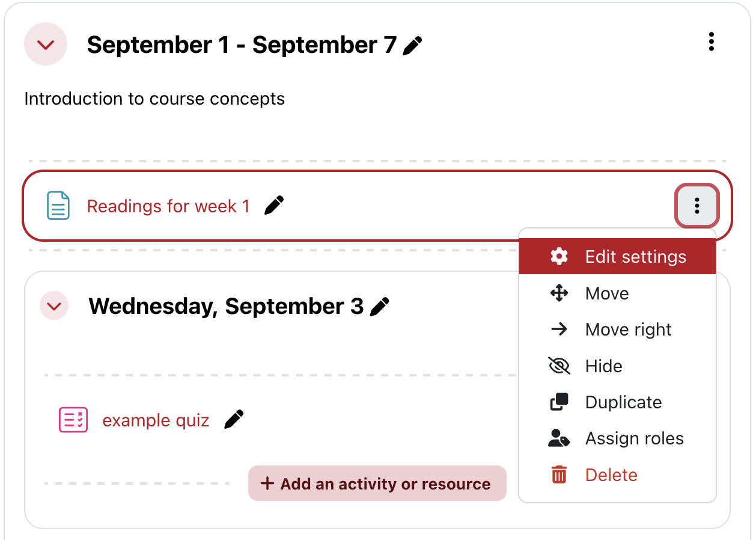
Task: Delete the Readings for week 1 activity
Action: click(611, 475)
